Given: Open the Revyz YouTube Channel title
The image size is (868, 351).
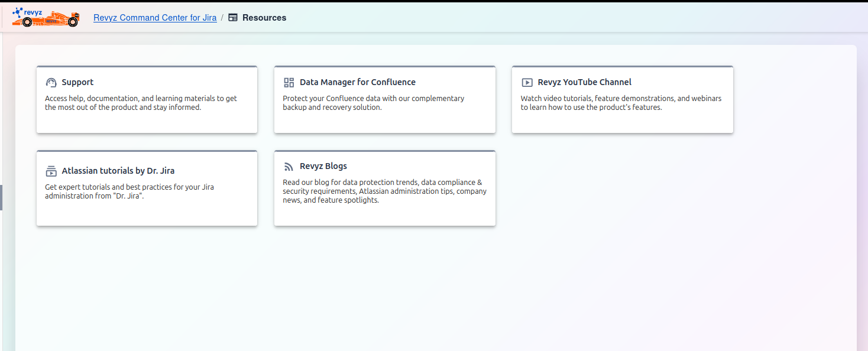Looking at the screenshot, I should 584,82.
